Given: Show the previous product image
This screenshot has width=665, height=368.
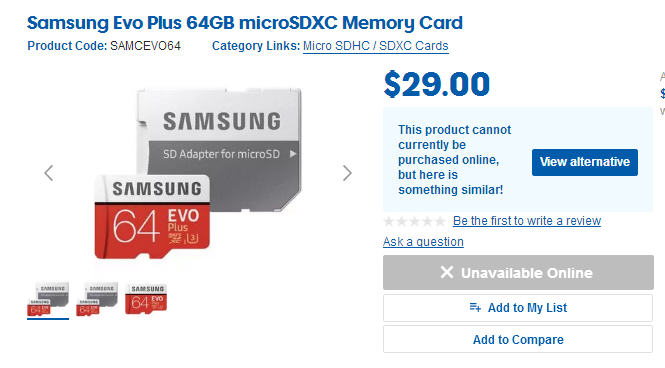Looking at the screenshot, I should [49, 173].
